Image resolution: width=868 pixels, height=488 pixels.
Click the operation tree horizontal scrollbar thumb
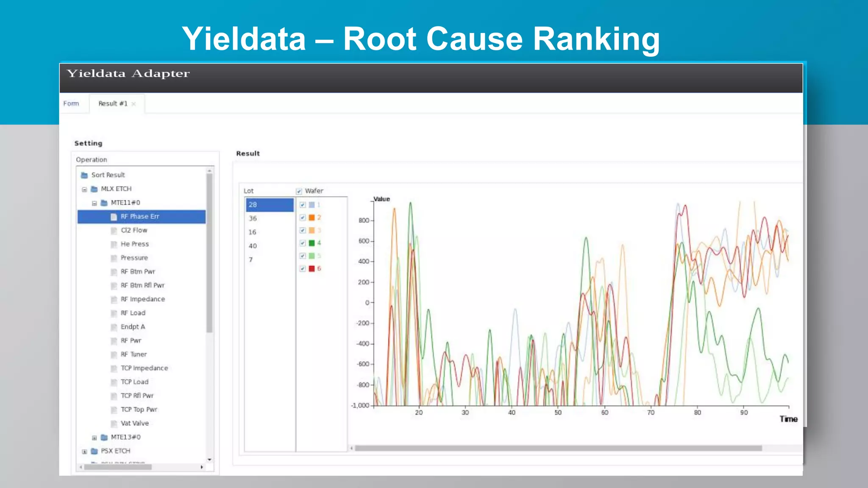point(118,467)
